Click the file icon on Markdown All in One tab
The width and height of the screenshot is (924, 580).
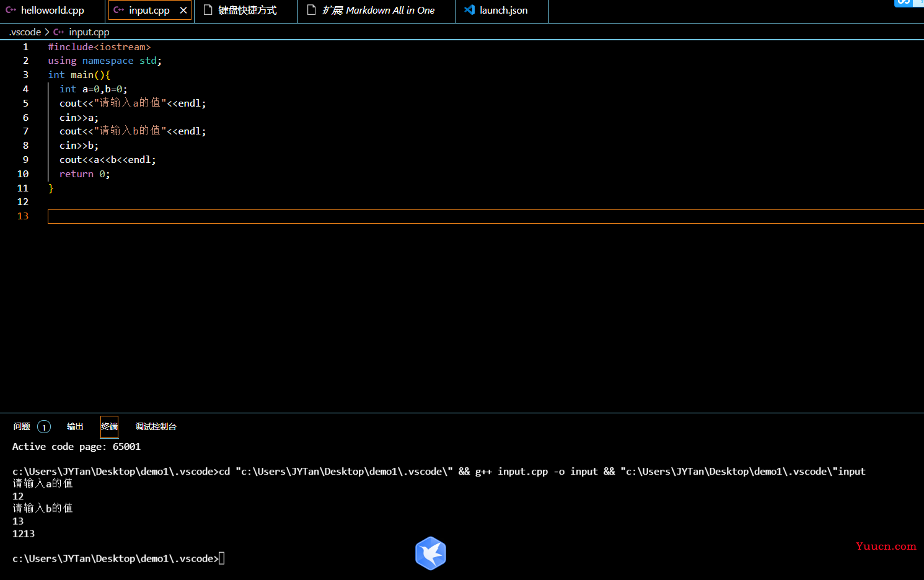(312, 10)
